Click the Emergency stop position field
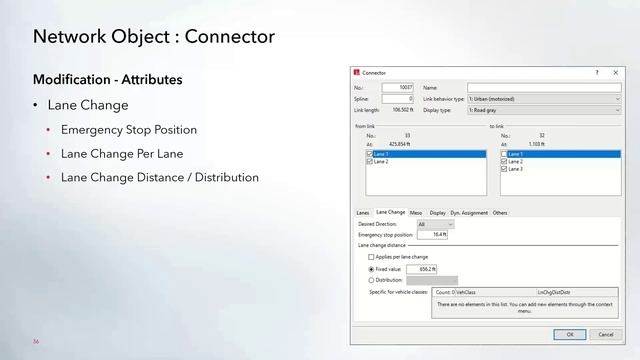The width and height of the screenshot is (640, 360). 432,235
